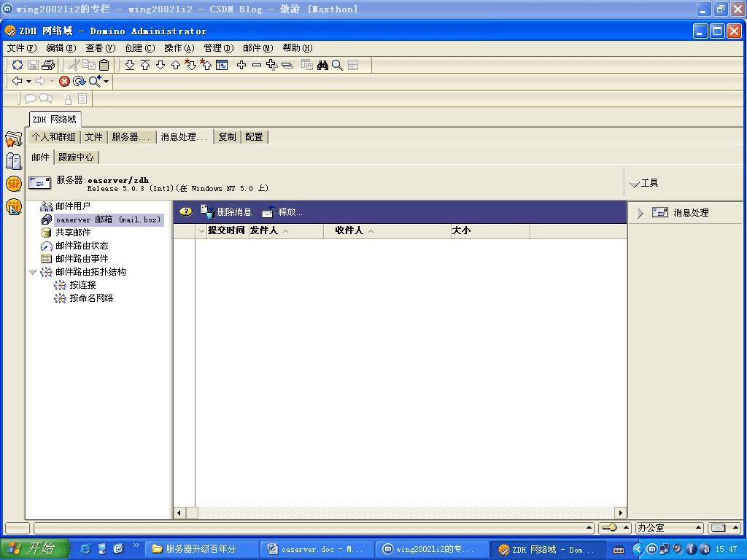Viewport: 747px width, 560px height.
Task: Open dropdown arrow next to Back button
Action: coord(28,82)
